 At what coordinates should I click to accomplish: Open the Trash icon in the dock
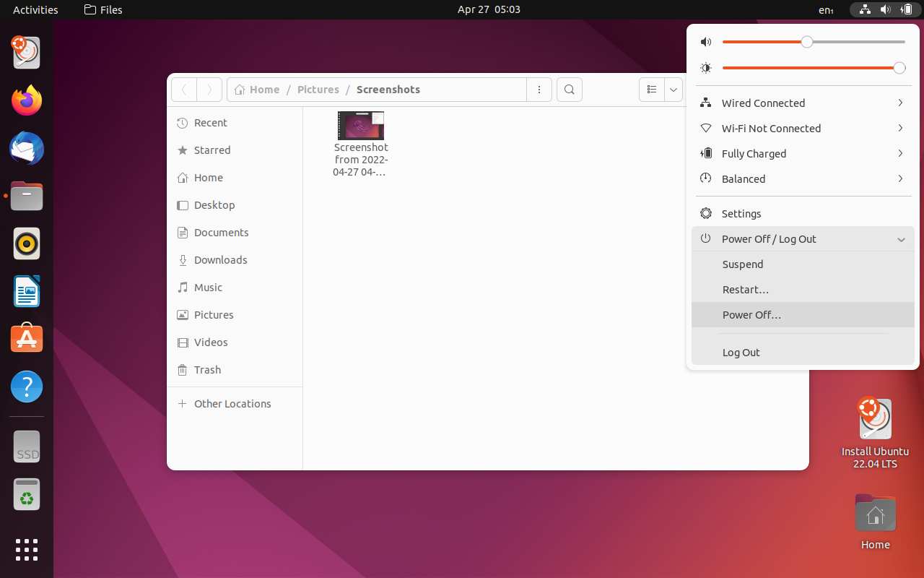pyautogui.click(x=27, y=494)
